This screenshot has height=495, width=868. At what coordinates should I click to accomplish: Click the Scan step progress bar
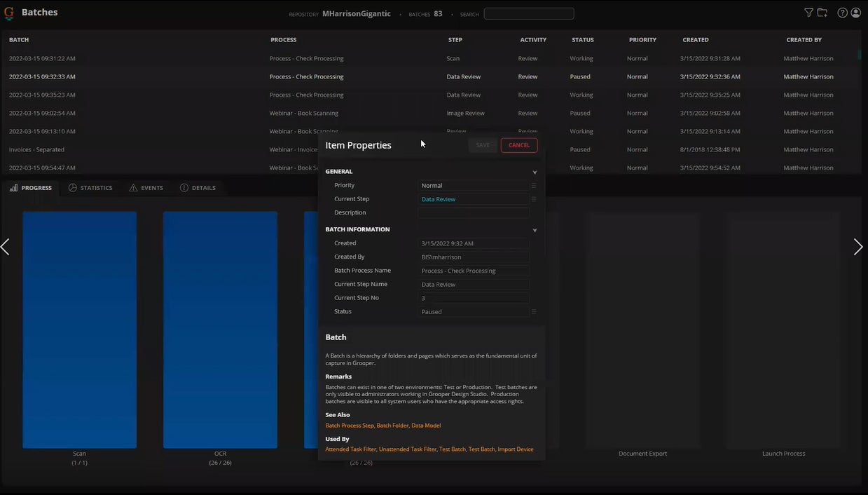(x=79, y=328)
